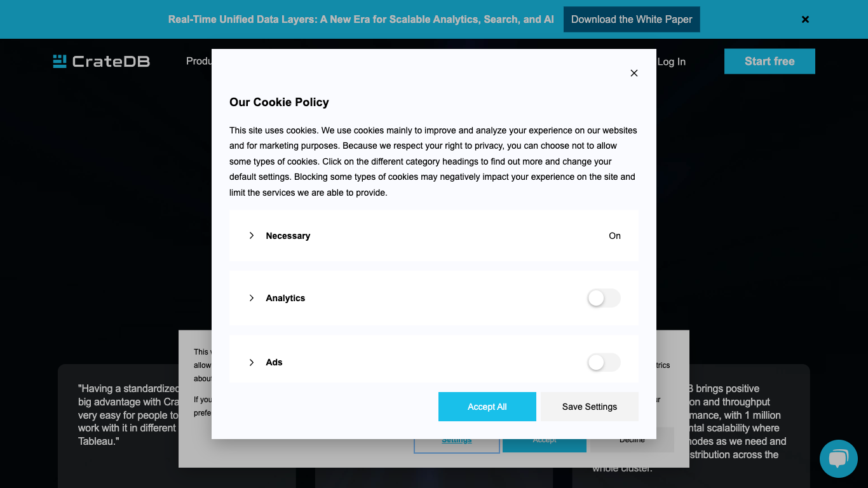
Task: Click the Start free button
Action: click(770, 62)
